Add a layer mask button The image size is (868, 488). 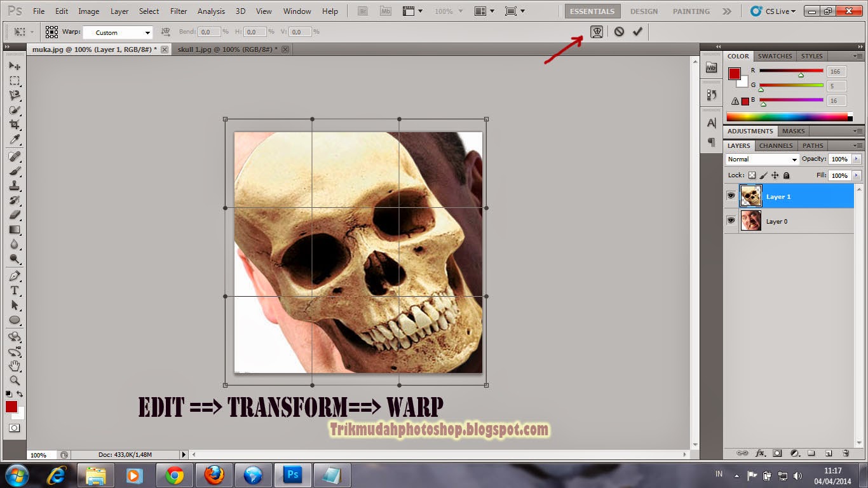[777, 453]
